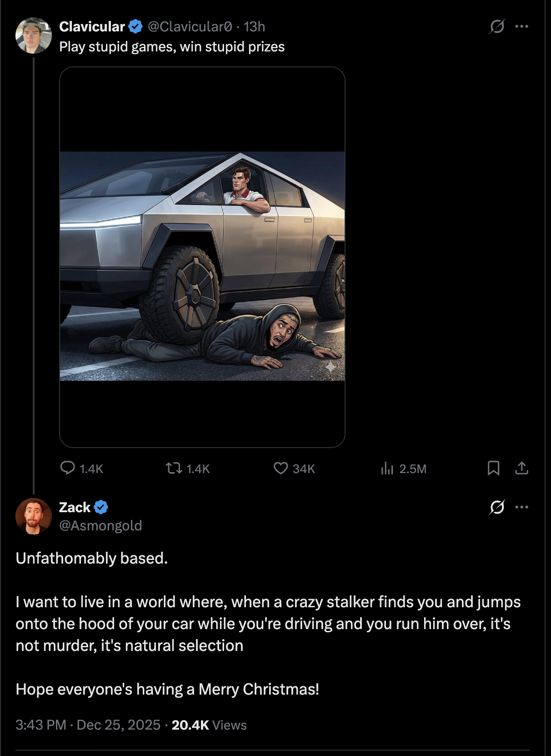Like the tweet with 34K hearts
Image resolution: width=551 pixels, height=756 pixels.
pyautogui.click(x=281, y=468)
